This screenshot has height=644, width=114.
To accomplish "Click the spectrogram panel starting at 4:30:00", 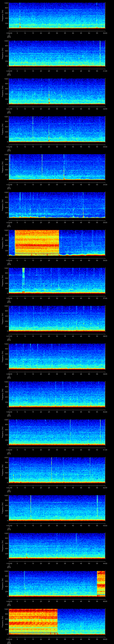I will click(x=57, y=54).
